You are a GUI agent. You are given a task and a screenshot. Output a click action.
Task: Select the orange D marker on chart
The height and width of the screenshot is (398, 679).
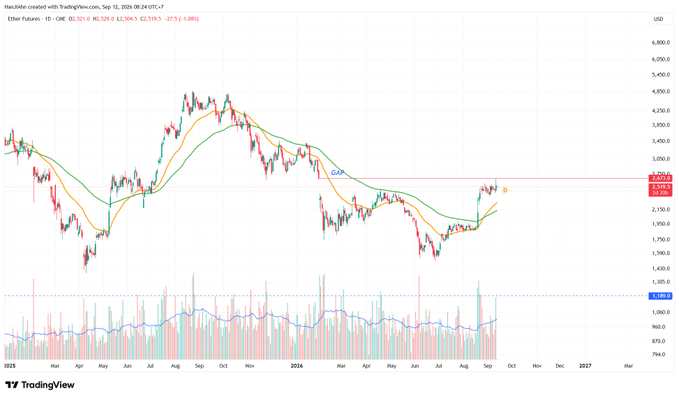point(505,191)
